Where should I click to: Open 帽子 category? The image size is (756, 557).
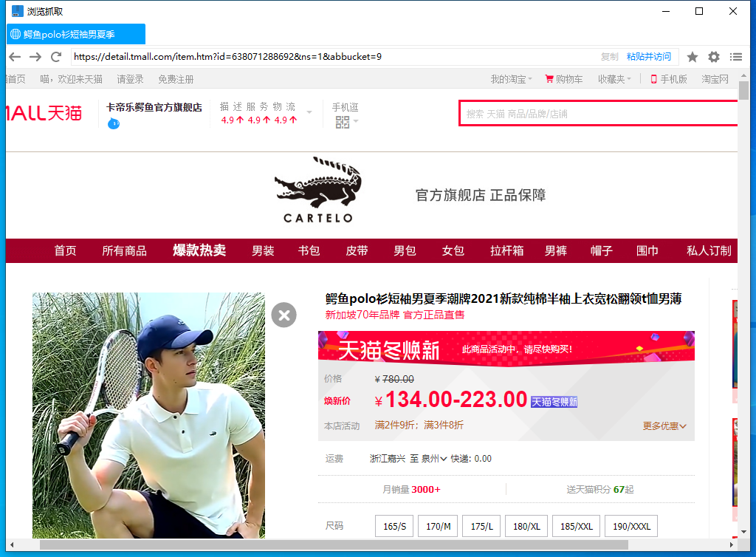click(602, 250)
